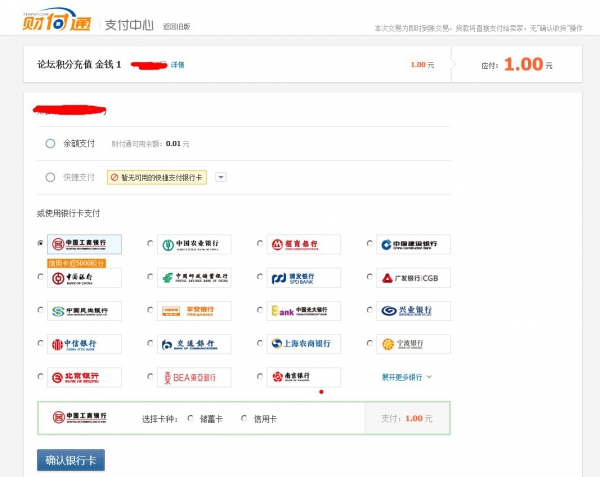Choose the 中国光大银行 logo tile

click(303, 311)
